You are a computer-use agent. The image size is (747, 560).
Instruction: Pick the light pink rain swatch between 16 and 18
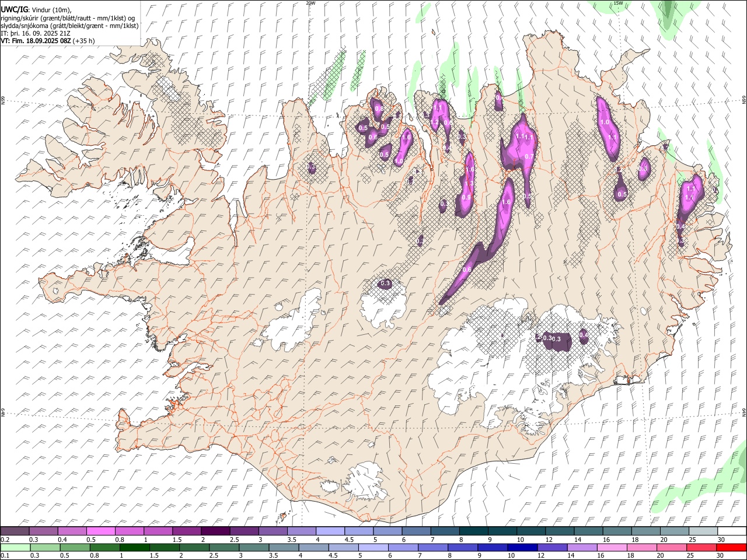(x=612, y=547)
